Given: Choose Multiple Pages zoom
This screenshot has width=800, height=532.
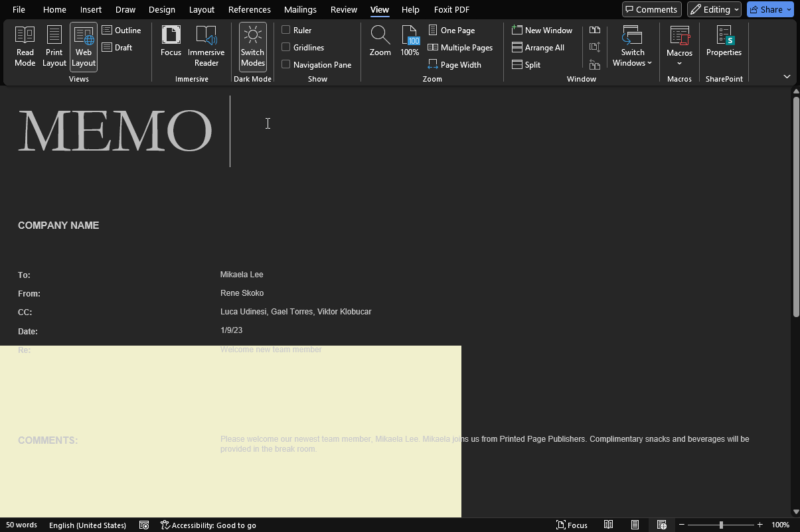Looking at the screenshot, I should [x=460, y=48].
